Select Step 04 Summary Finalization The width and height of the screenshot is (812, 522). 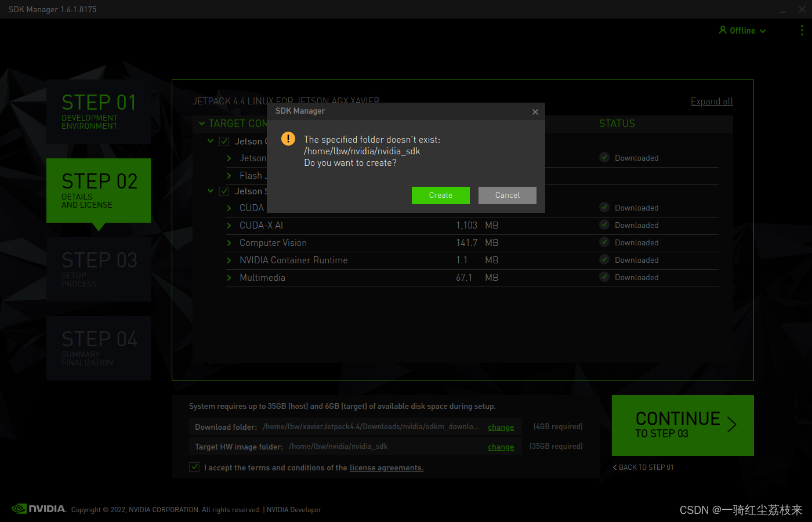pyautogui.click(x=99, y=348)
